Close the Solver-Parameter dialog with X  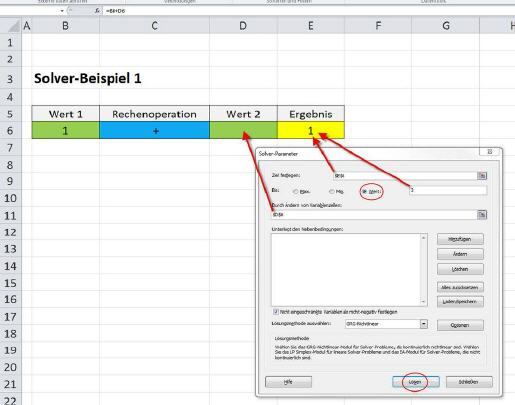[x=490, y=152]
